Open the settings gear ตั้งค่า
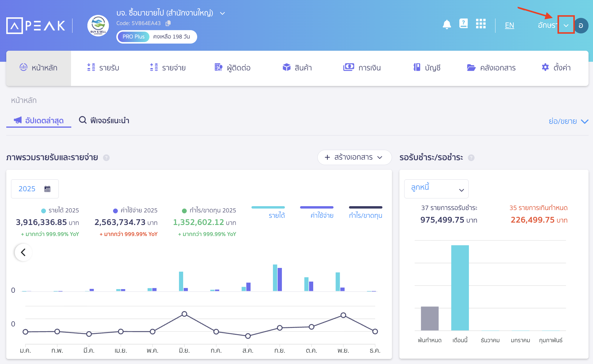The height and width of the screenshot is (364, 593). (556, 68)
